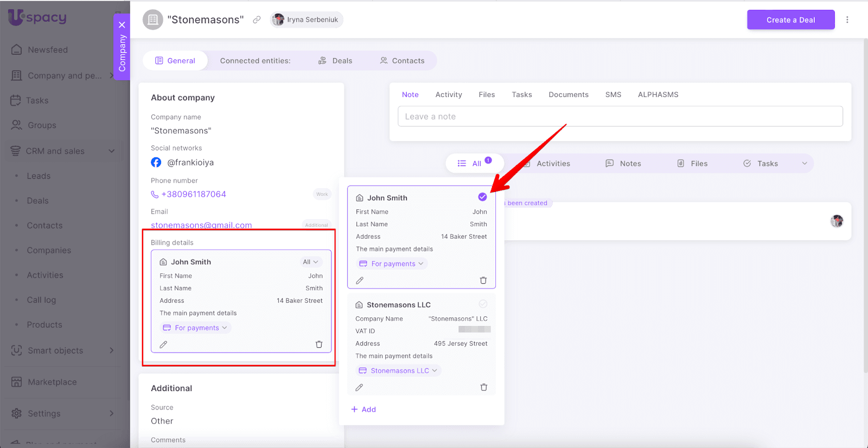Delete John Smith billing details in popup
The image size is (868, 448).
[x=483, y=280]
